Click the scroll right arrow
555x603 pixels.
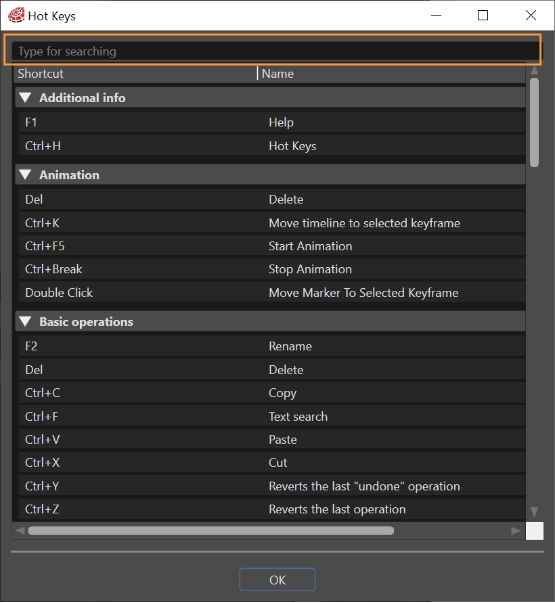tap(516, 531)
